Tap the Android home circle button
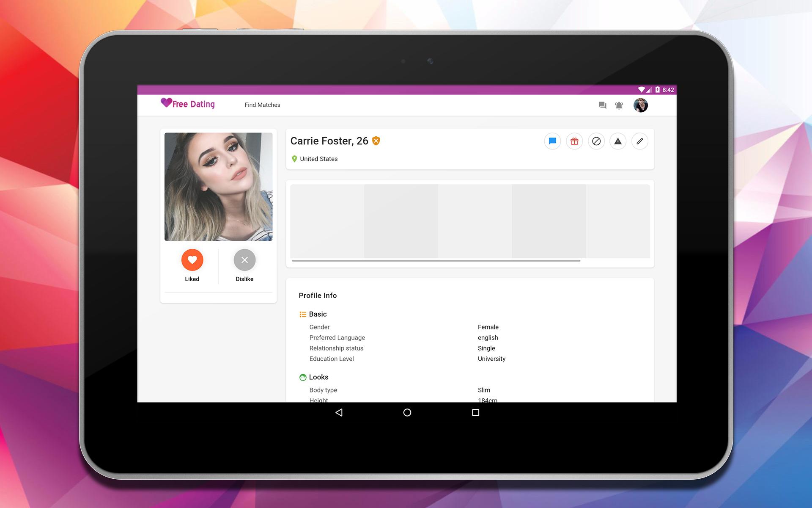812x508 pixels. click(407, 412)
